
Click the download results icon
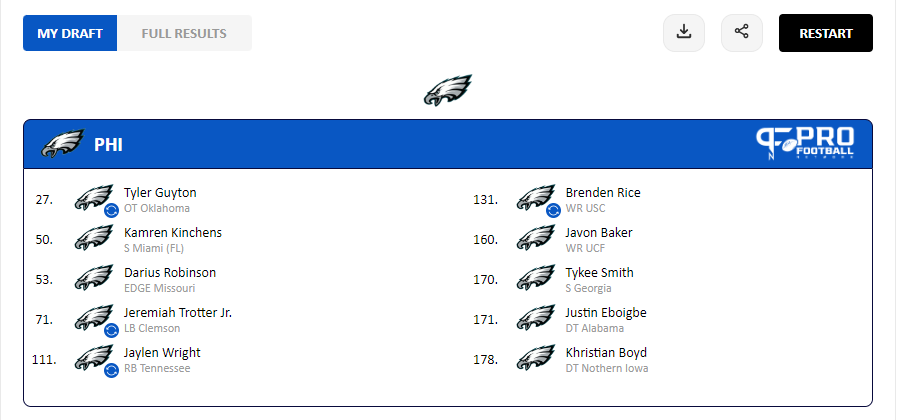pos(684,33)
